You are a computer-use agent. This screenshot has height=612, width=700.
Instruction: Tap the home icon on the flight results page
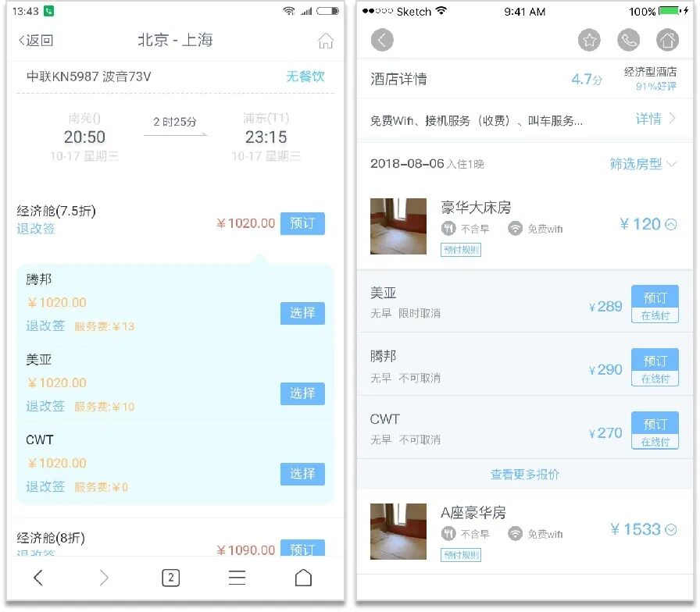(327, 40)
